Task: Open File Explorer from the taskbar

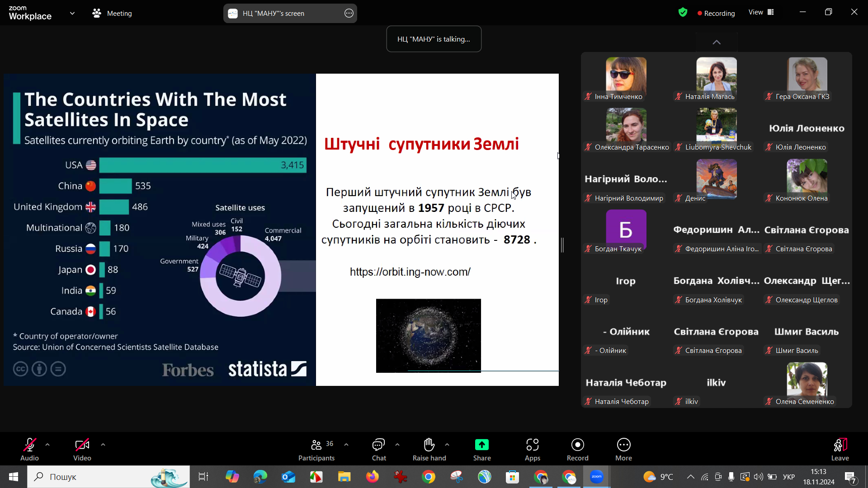Action: 344,477
